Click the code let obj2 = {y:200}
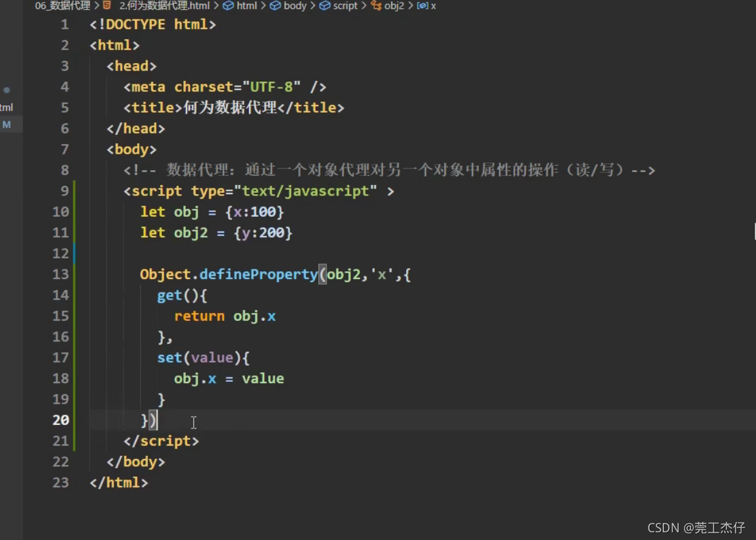 (217, 233)
